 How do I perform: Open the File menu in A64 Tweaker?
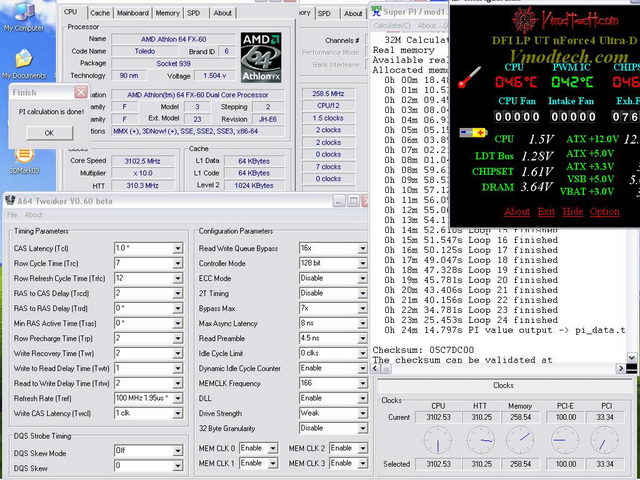(12, 215)
